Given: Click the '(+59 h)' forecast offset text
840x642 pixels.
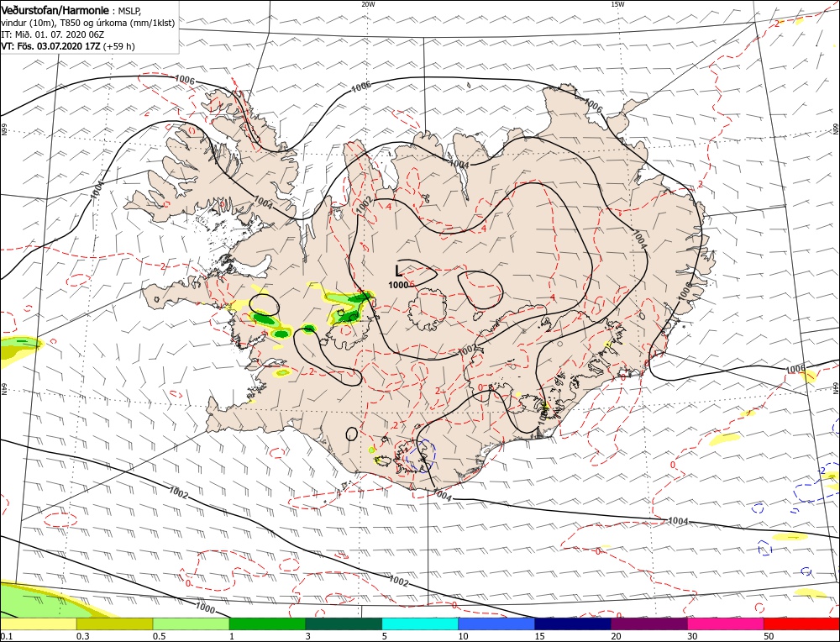Looking at the screenshot, I should pos(120,46).
